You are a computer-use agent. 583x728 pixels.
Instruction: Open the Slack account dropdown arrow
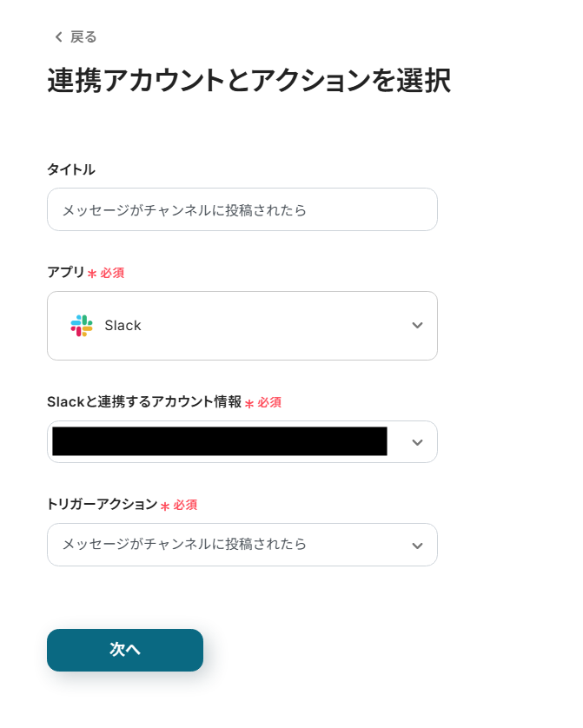(417, 442)
